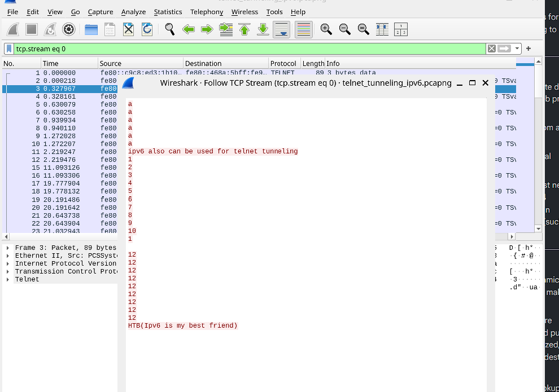Viewport: 559px width, 392px height.
Task: Open the Telephony menu
Action: (x=207, y=12)
